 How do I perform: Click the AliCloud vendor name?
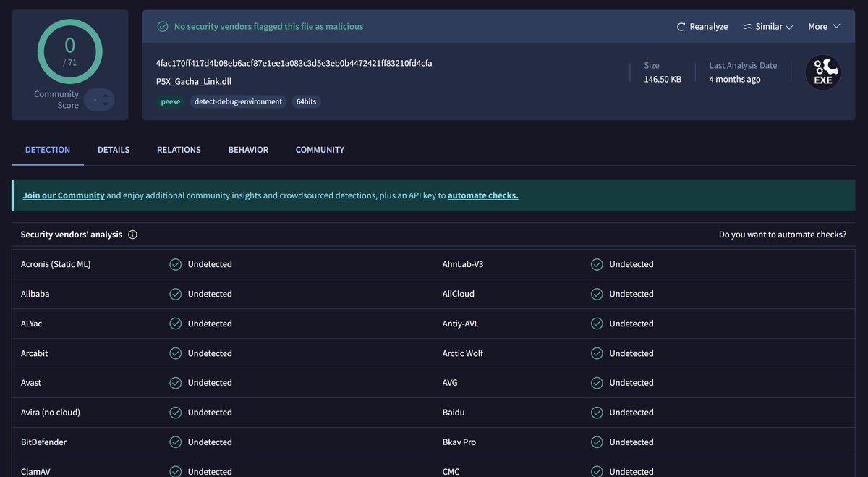coord(459,294)
